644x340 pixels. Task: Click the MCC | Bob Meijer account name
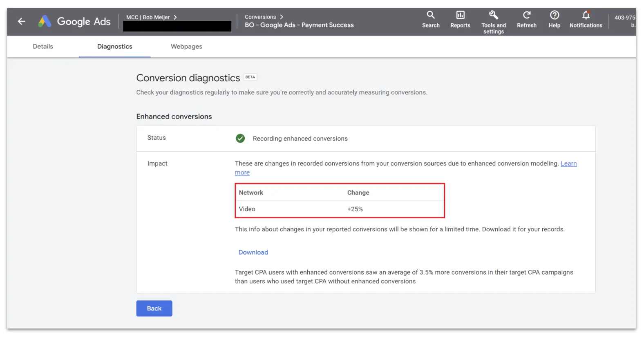click(x=148, y=17)
